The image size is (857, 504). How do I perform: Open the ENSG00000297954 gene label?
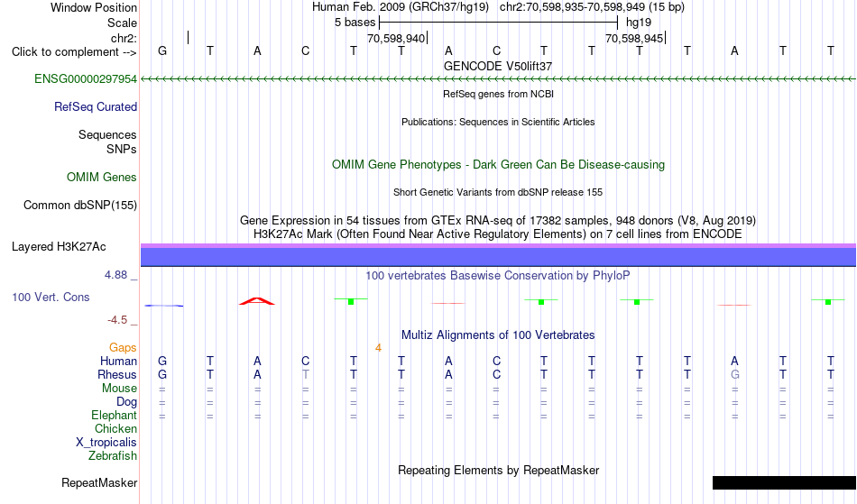tap(86, 78)
